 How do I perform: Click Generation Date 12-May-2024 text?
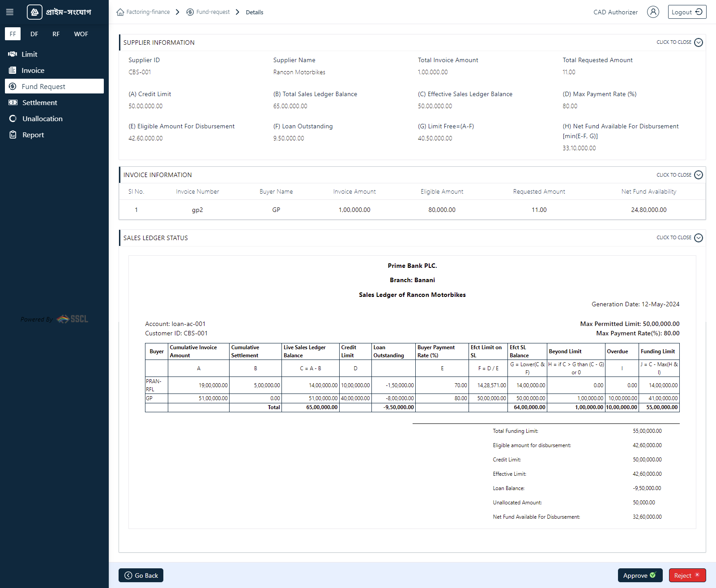[635, 304]
